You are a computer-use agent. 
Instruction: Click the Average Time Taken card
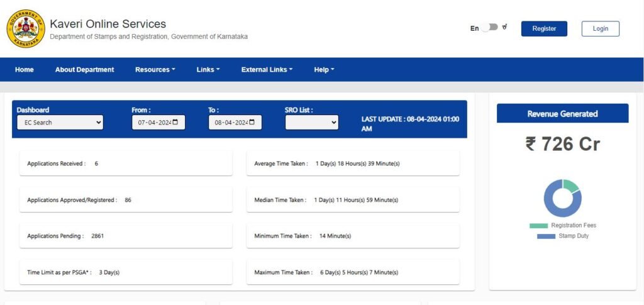[x=353, y=164]
